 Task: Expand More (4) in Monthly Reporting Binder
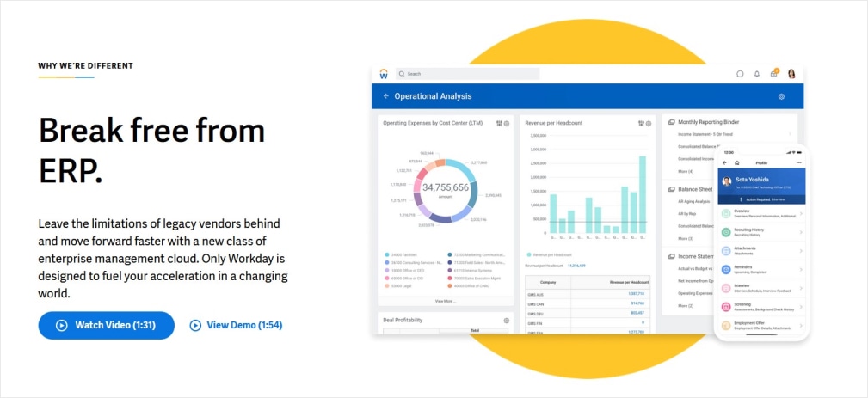click(686, 172)
